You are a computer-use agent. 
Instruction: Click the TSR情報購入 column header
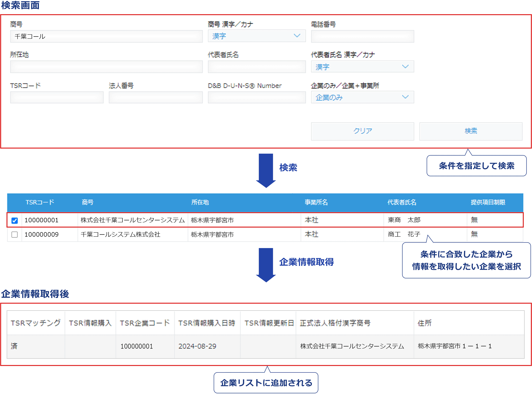click(90, 323)
